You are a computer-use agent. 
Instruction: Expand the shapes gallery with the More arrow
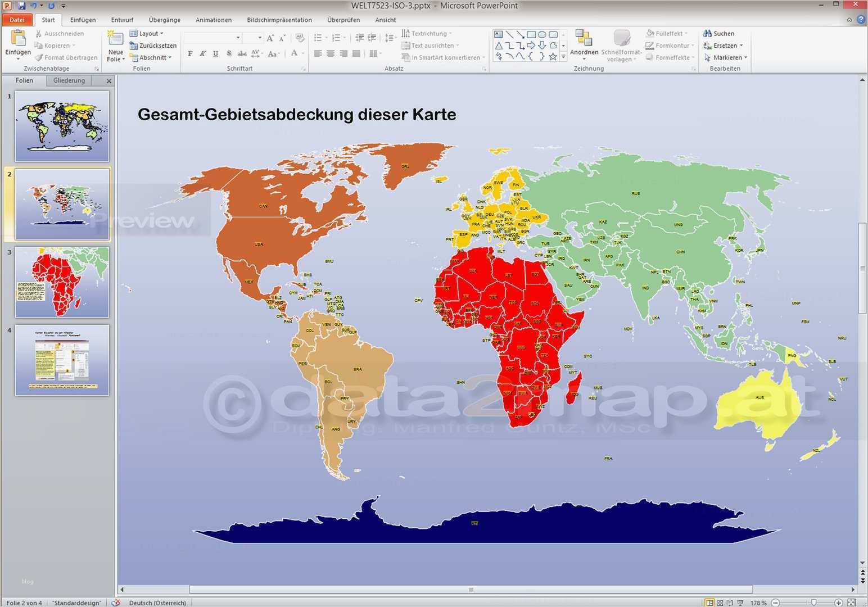click(563, 56)
